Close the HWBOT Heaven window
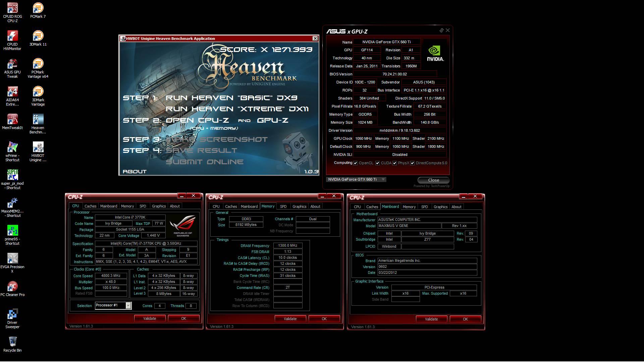 point(315,39)
